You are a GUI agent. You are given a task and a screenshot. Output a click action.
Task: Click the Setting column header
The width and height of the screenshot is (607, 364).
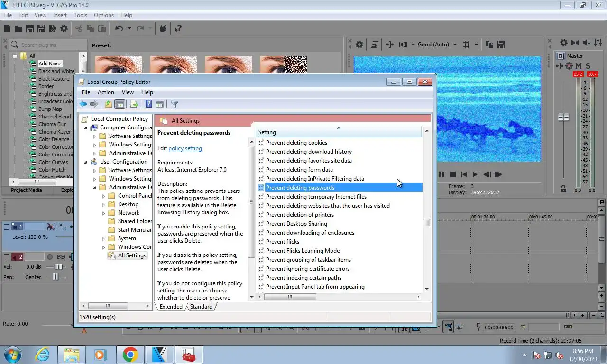(x=339, y=132)
